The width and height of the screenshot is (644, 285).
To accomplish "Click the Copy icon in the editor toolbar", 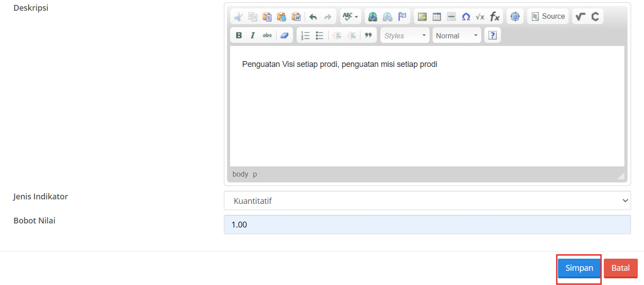I will point(252,16).
